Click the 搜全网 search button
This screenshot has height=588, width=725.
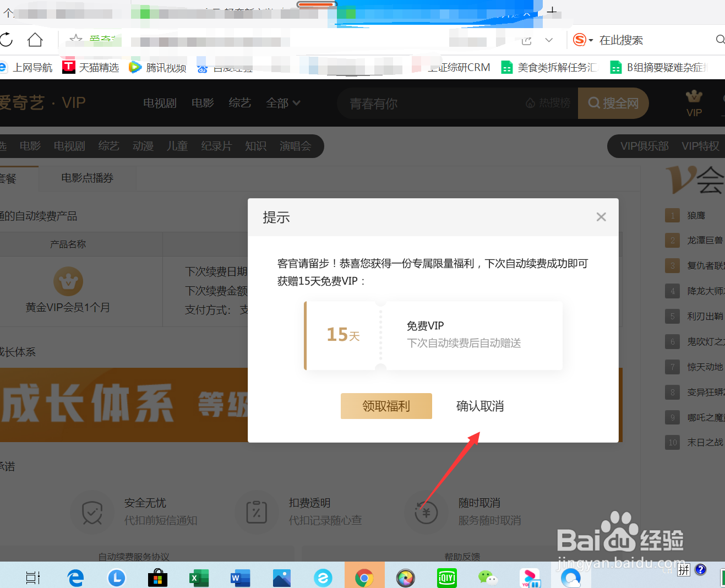[x=613, y=103]
